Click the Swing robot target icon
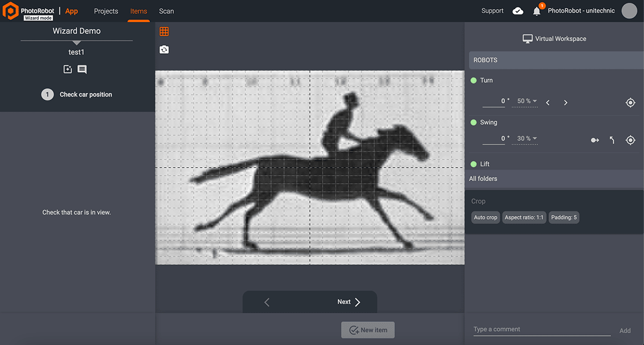Viewport: 644px width, 345px height. (631, 140)
